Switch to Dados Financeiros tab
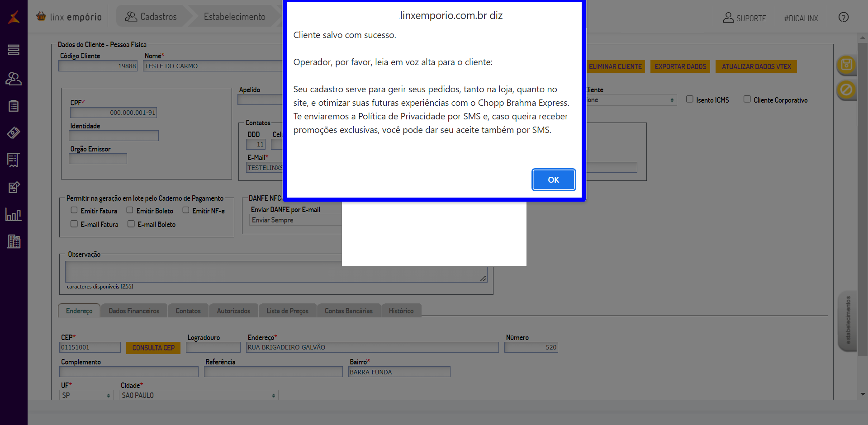Viewport: 868px width, 425px height. 134,311
